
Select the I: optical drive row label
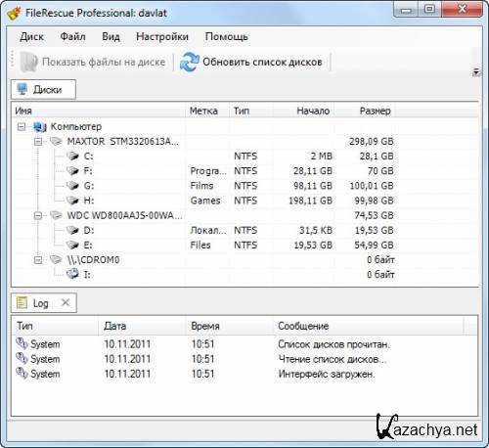click(x=87, y=275)
